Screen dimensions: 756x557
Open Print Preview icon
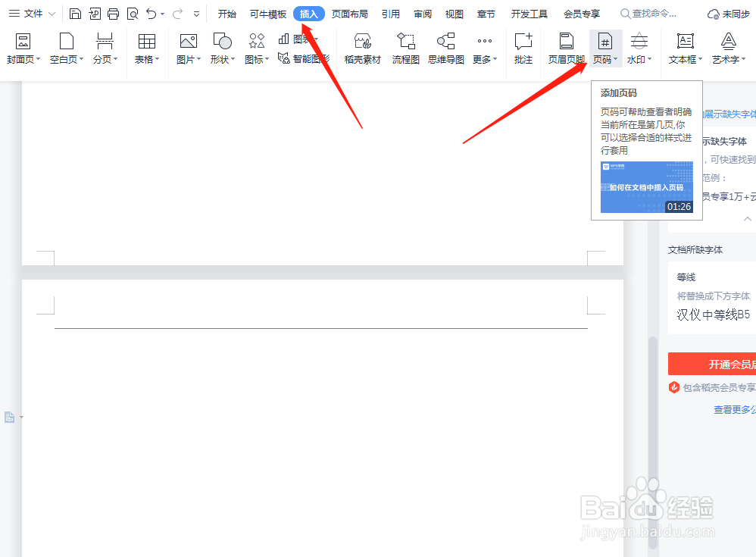[x=133, y=14]
